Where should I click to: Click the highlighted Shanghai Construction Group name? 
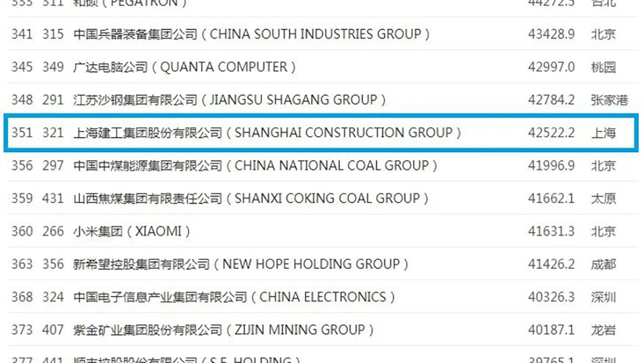click(267, 133)
